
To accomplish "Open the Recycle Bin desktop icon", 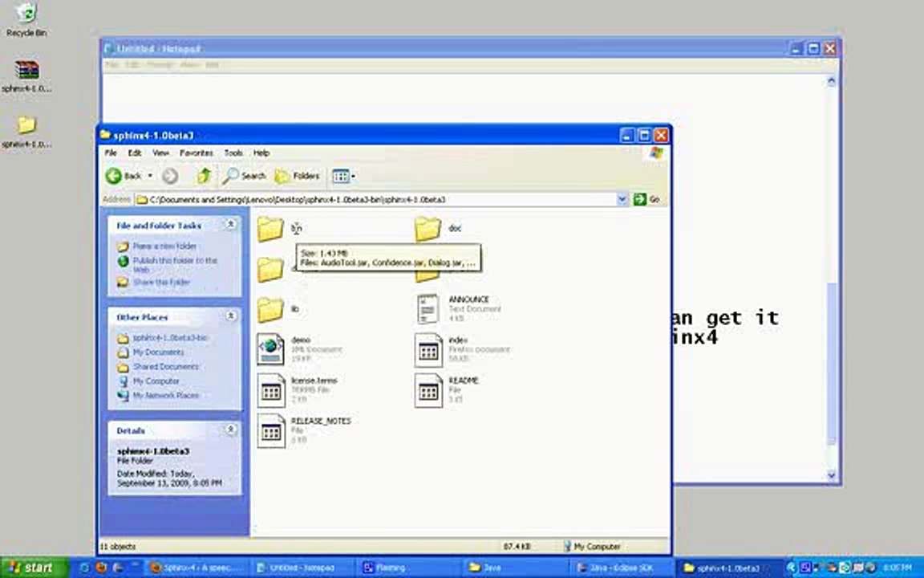I will [26, 19].
